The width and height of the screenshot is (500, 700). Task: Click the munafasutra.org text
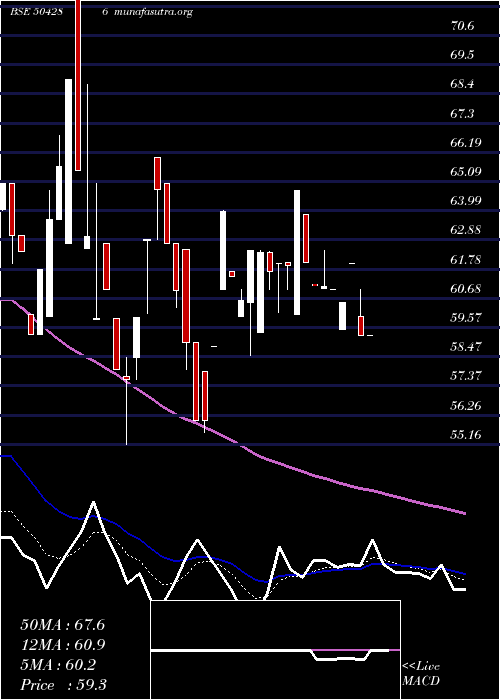(x=153, y=12)
